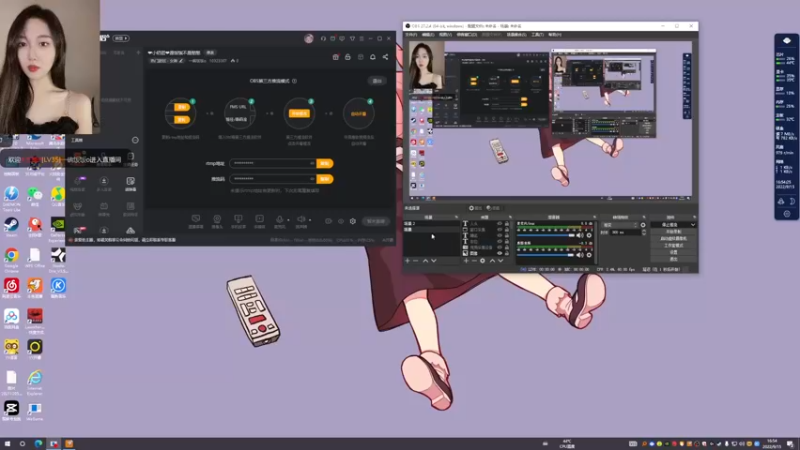800x450 pixels.
Task: Click Start Recording in the OBS Controls panel
Action: [x=673, y=232]
